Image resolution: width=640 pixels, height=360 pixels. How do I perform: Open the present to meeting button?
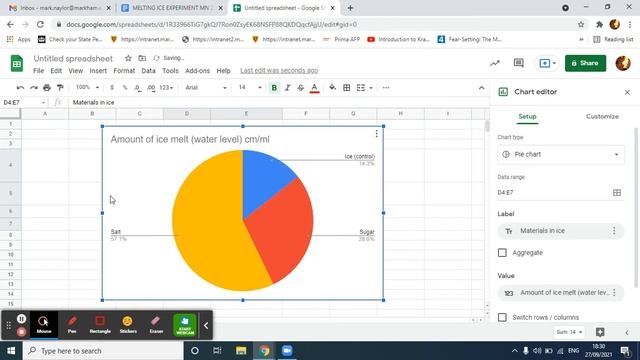(x=547, y=63)
